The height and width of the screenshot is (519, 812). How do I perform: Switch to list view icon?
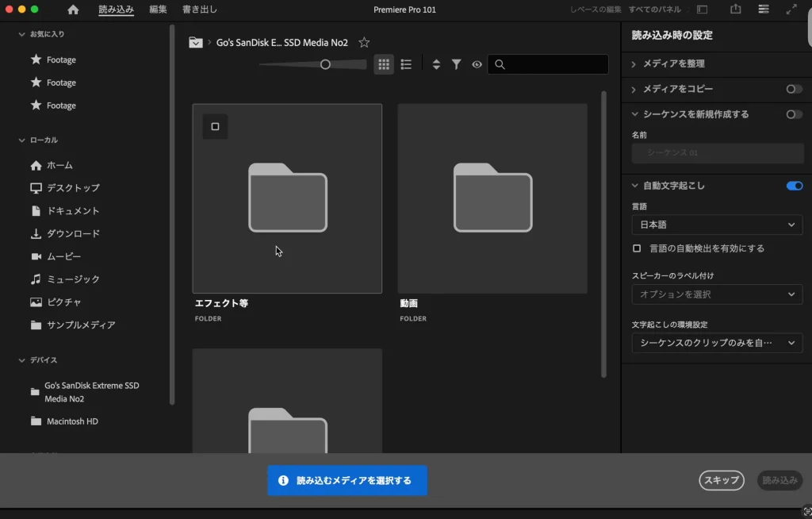point(406,64)
